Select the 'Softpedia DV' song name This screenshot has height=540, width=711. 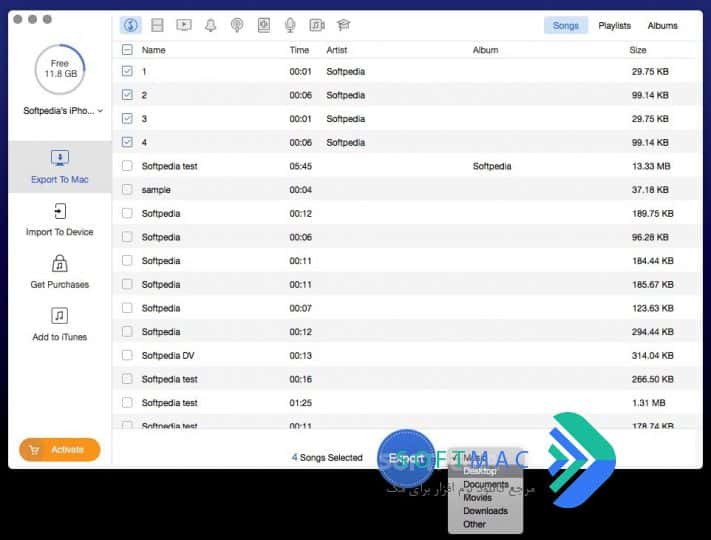click(168, 355)
